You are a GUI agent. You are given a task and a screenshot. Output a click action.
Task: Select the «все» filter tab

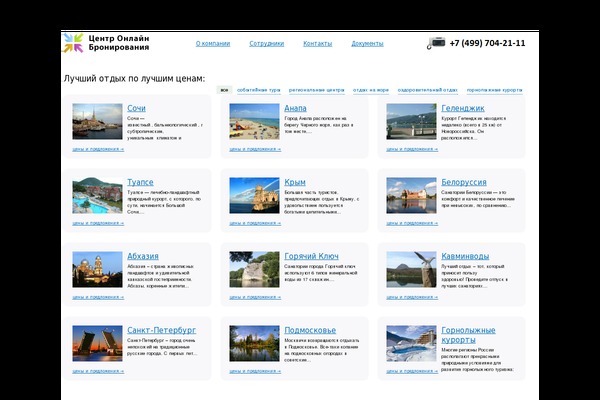(224, 90)
